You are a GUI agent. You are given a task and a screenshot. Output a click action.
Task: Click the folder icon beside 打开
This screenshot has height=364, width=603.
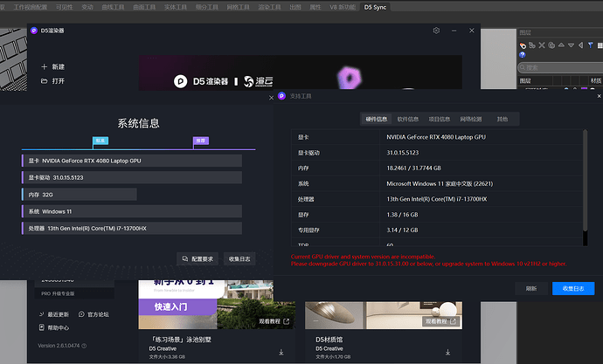45,81
